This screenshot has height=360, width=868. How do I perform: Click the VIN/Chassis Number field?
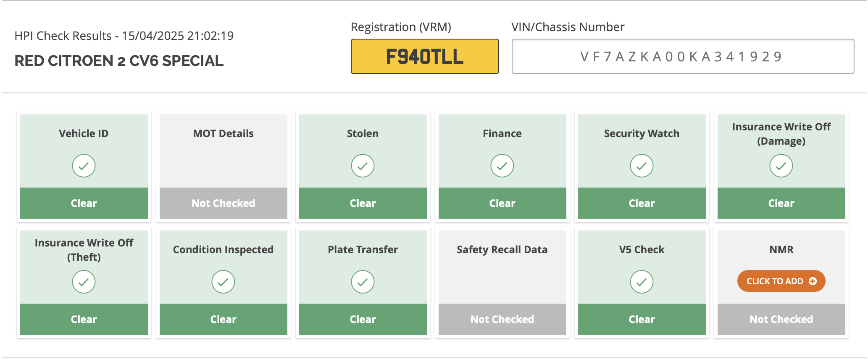[x=683, y=56]
